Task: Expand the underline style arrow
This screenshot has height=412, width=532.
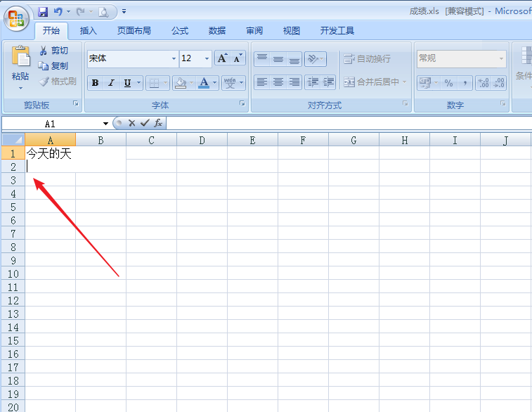Action: coord(138,83)
